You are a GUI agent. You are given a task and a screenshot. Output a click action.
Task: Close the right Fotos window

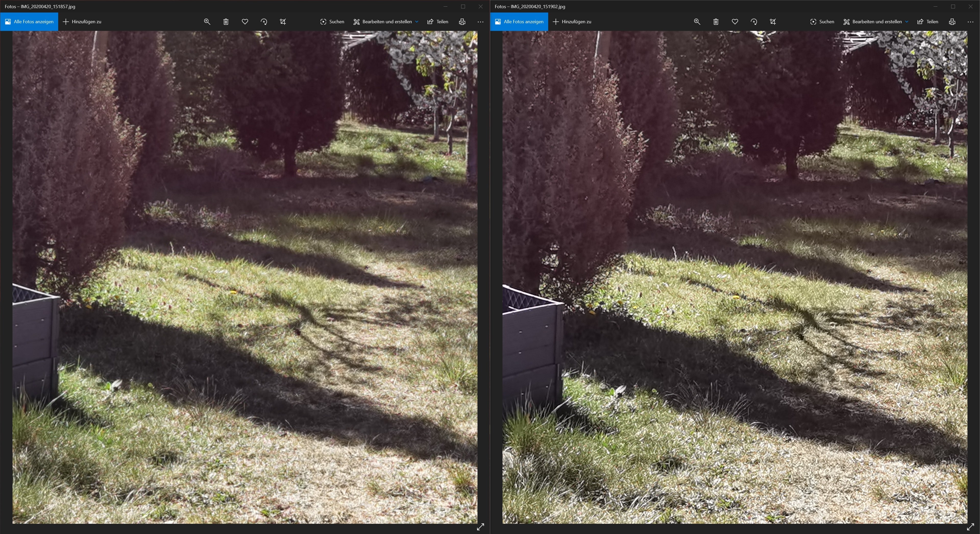coord(971,6)
